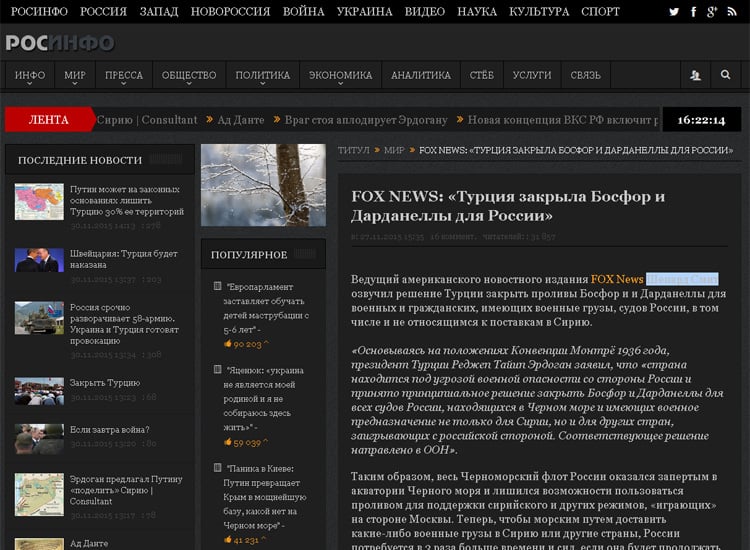This screenshot has height=550, width=750.
Task: Open news 'Если завтра война?'
Action: (110, 429)
